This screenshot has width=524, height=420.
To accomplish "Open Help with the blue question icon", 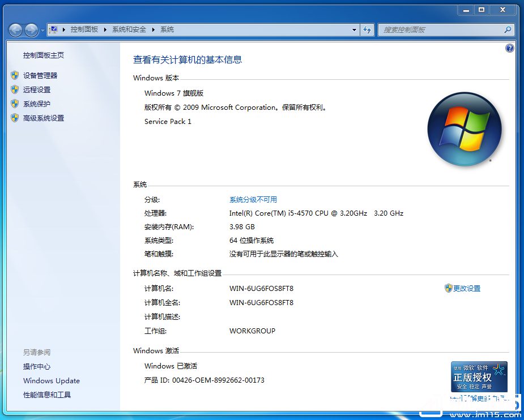I will pyautogui.click(x=509, y=49).
